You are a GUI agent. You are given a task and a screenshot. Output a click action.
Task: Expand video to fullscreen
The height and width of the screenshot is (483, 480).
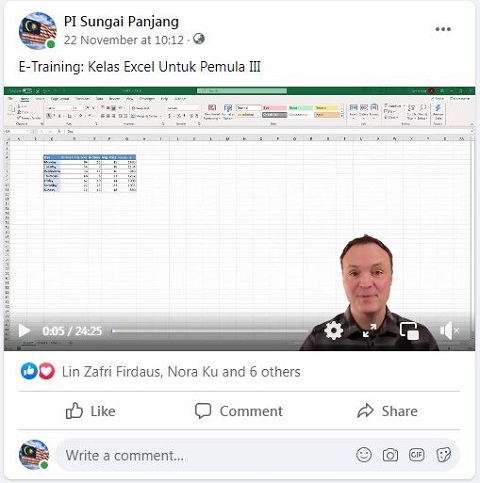pyautogui.click(x=370, y=331)
